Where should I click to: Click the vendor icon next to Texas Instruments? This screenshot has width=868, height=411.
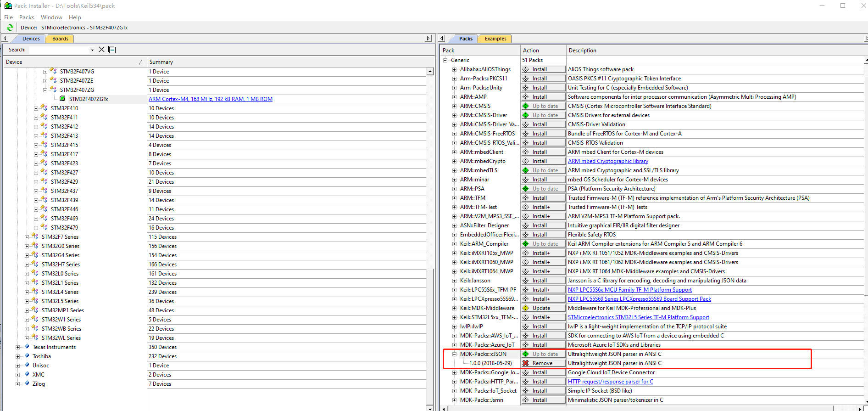point(27,347)
